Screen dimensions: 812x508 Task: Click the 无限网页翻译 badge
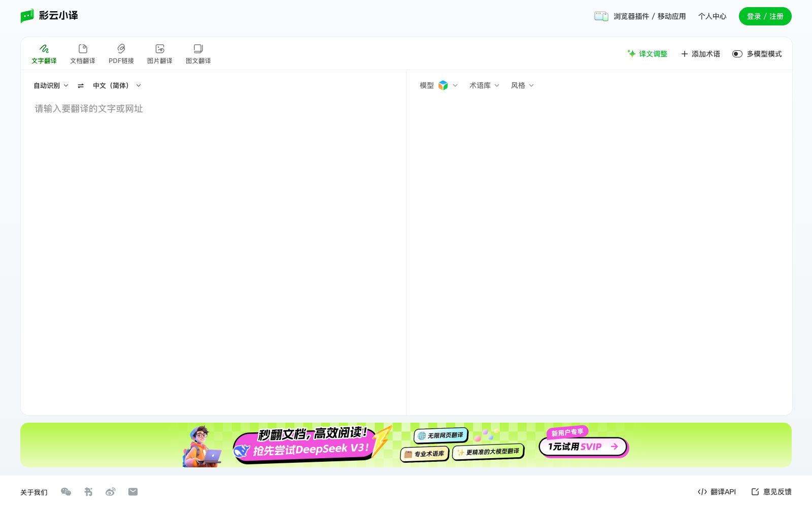441,435
